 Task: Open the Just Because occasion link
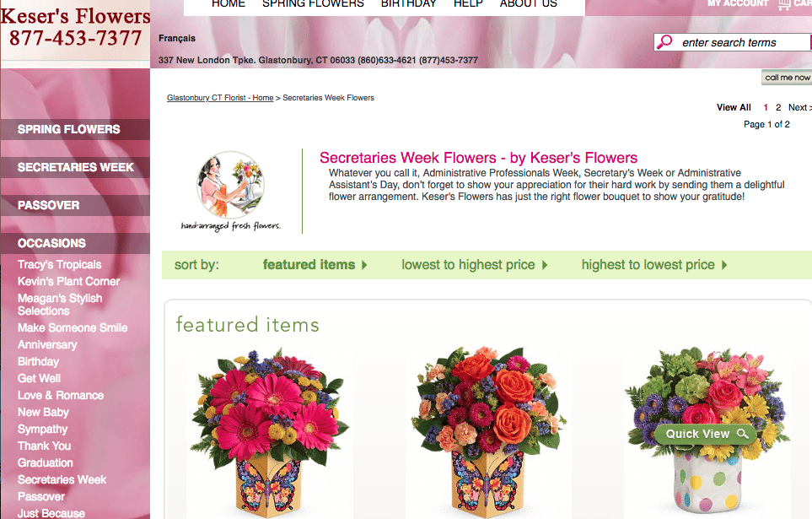(51, 513)
